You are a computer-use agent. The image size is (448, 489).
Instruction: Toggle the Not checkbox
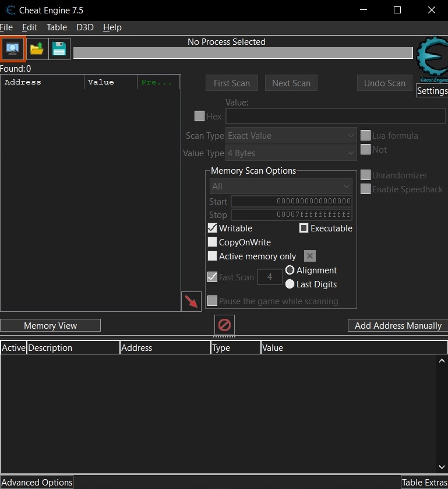tap(365, 149)
